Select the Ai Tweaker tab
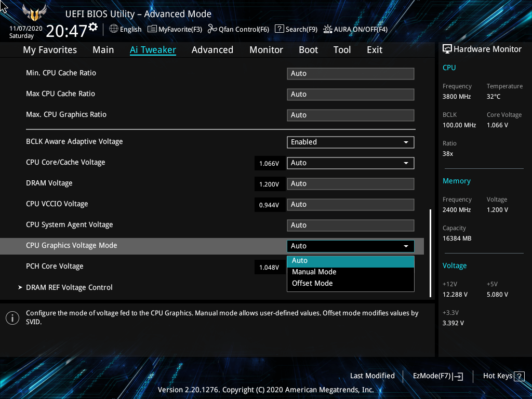532x399 pixels. coord(153,49)
